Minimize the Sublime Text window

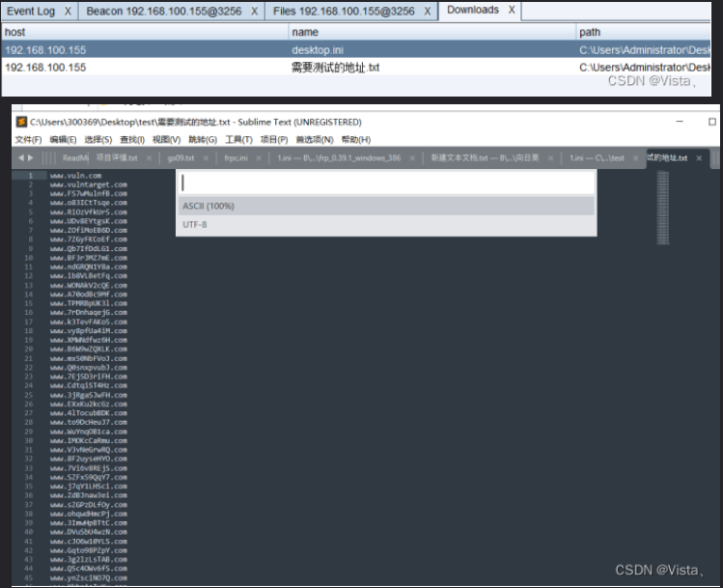coord(680,122)
